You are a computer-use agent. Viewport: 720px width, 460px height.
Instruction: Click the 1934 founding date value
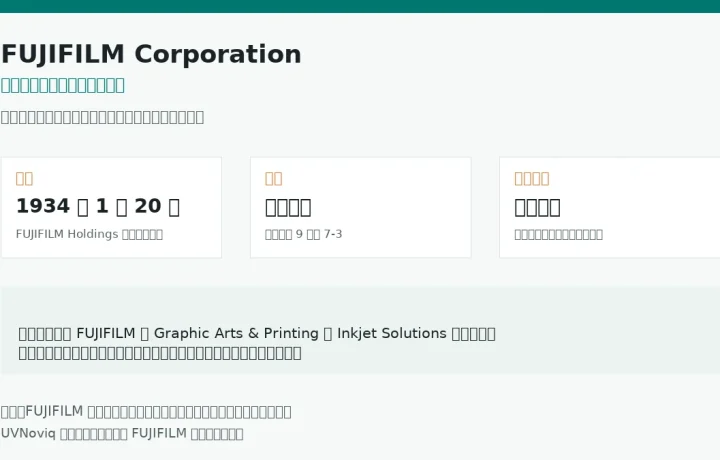98,207
